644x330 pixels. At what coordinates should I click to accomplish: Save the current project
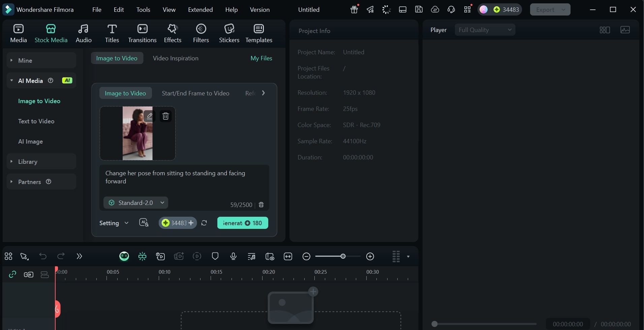tap(419, 9)
